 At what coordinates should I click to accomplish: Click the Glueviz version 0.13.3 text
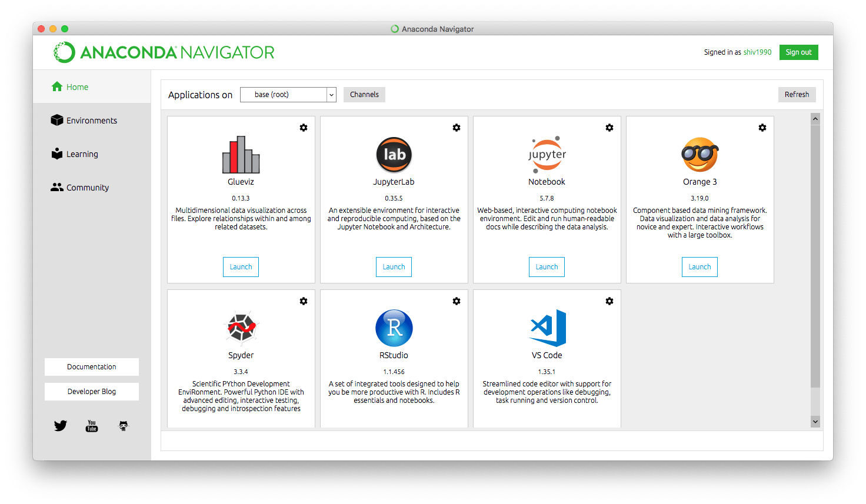tap(241, 198)
